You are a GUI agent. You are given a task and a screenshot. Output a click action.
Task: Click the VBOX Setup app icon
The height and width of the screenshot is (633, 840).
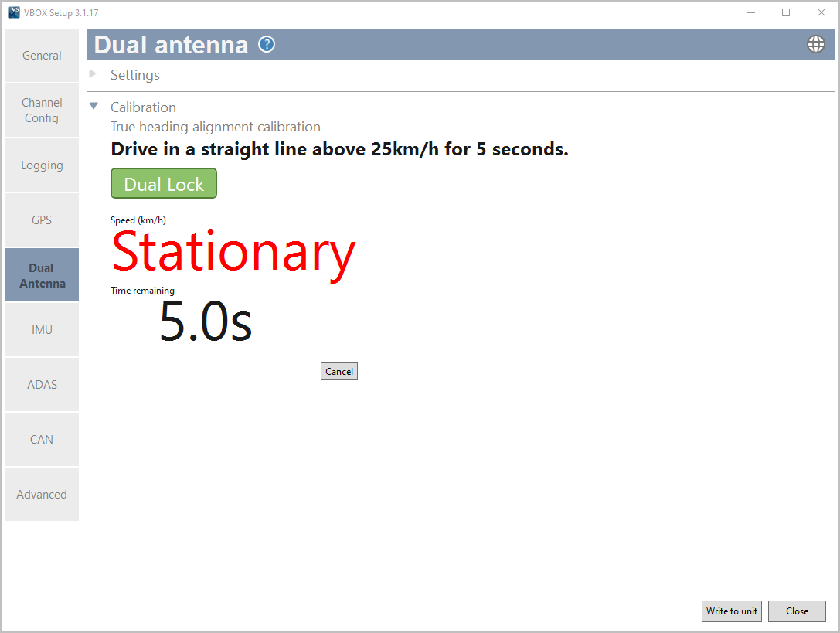point(14,12)
